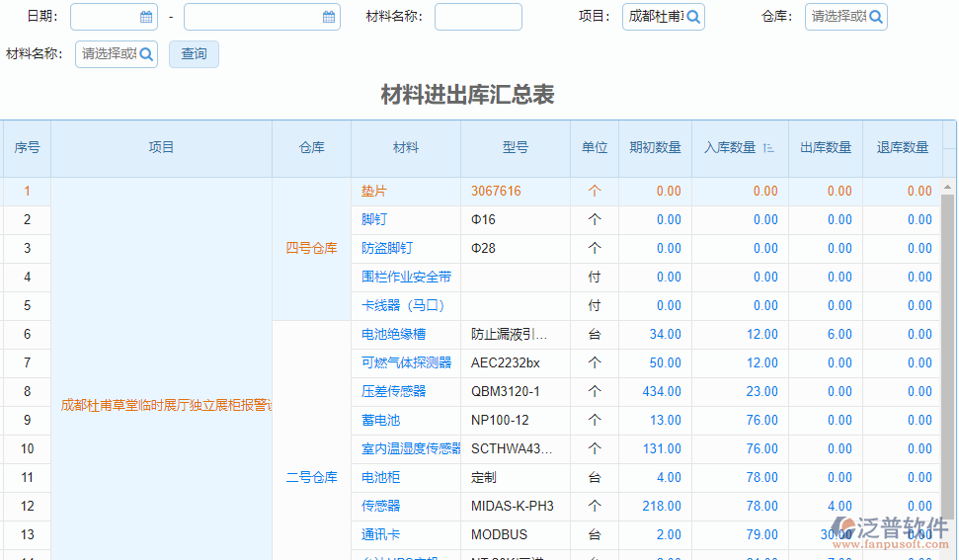Click the scrollbar up arrow in table
The height and width of the screenshot is (560, 959).
948,187
